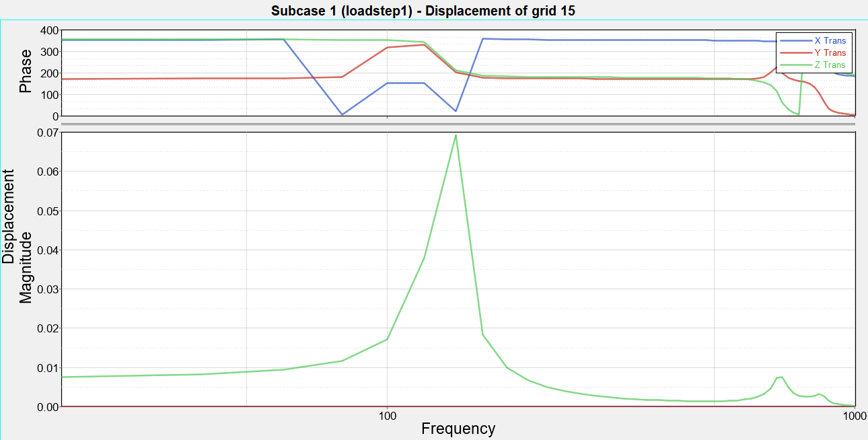The image size is (868, 440).
Task: Click the Frequency axis label
Action: click(459, 429)
